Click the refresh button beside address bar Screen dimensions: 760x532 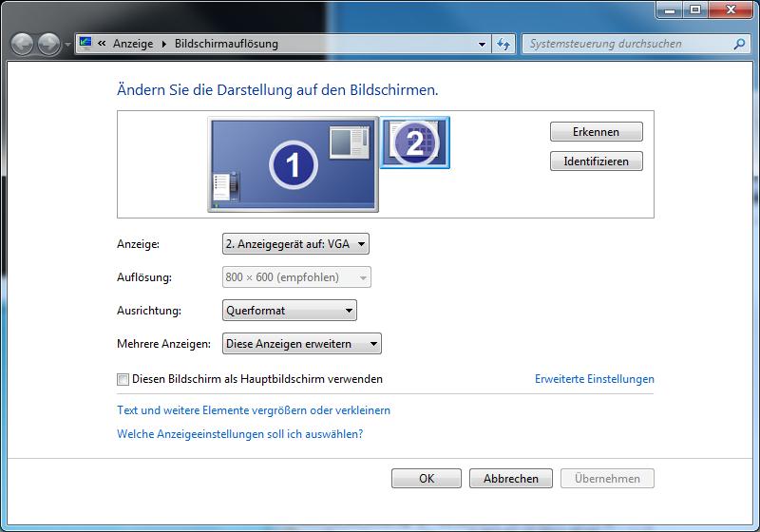pos(503,44)
